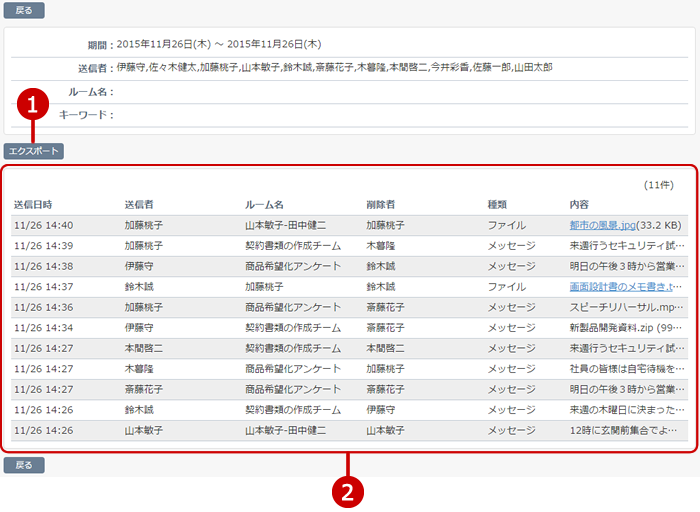Viewport: 700px width, 512px height.
Task: Click the red callout marker 1
Action: coord(34,104)
